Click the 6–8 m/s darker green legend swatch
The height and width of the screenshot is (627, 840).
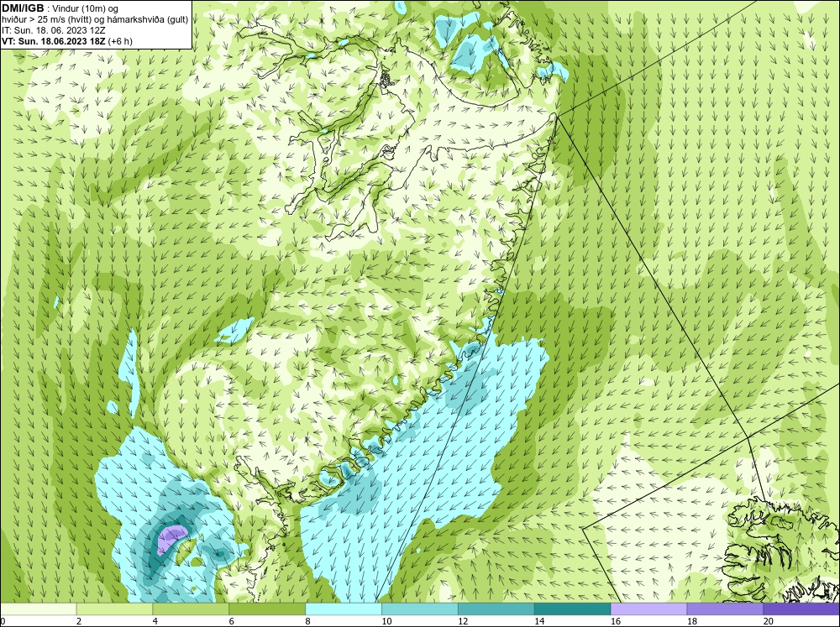[x=267, y=609]
